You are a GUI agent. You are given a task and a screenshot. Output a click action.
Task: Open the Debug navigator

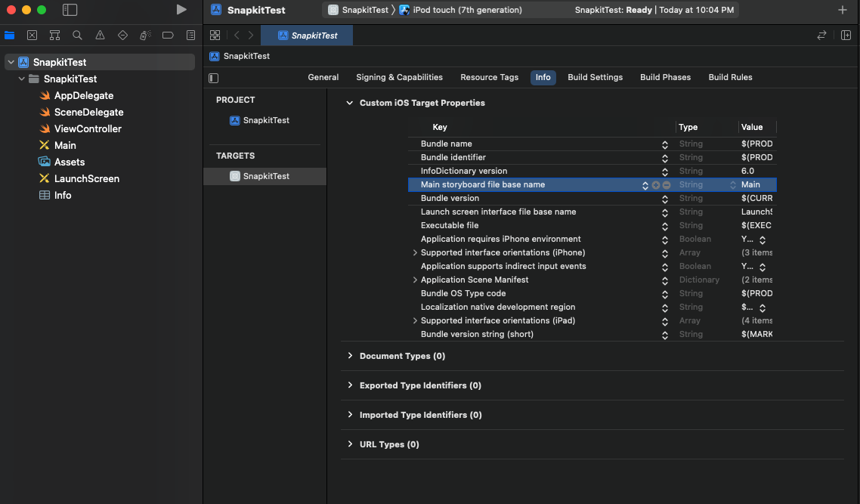point(145,35)
